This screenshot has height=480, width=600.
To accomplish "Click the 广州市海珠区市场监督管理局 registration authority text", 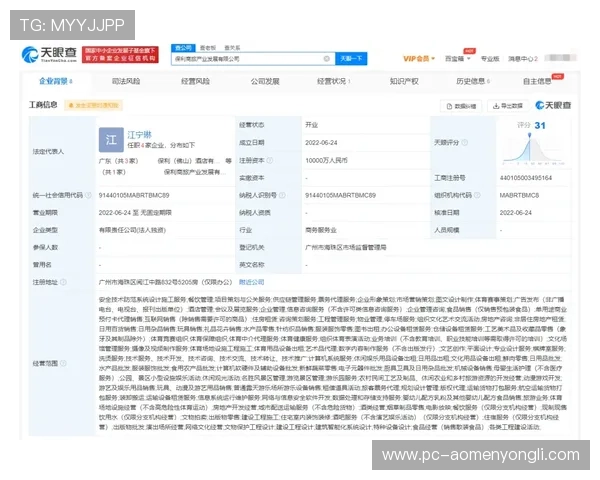I will point(346,248).
